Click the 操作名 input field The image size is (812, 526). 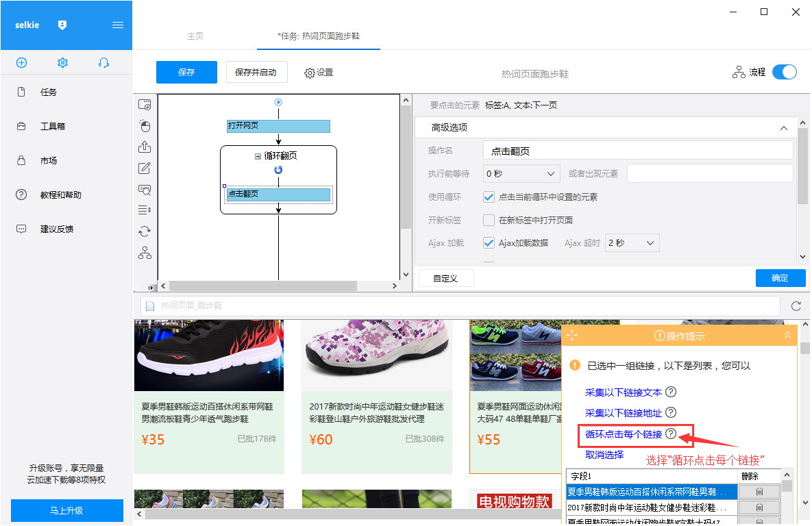pos(637,151)
